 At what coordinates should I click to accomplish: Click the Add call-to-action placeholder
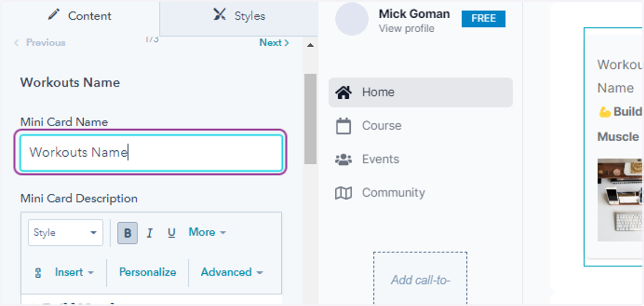[420, 279]
